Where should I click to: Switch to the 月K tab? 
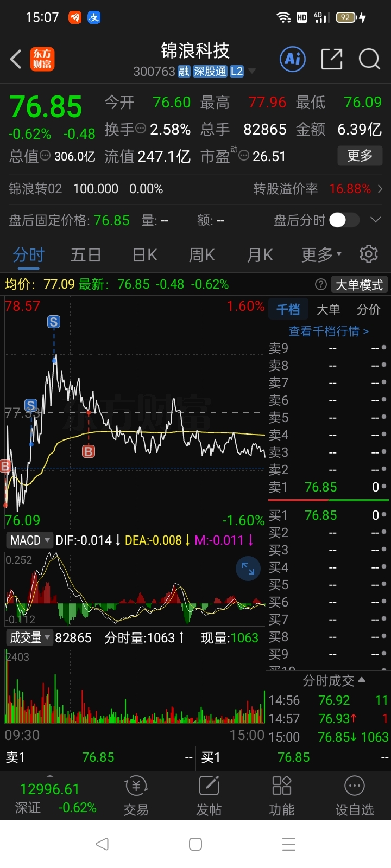pos(260,254)
